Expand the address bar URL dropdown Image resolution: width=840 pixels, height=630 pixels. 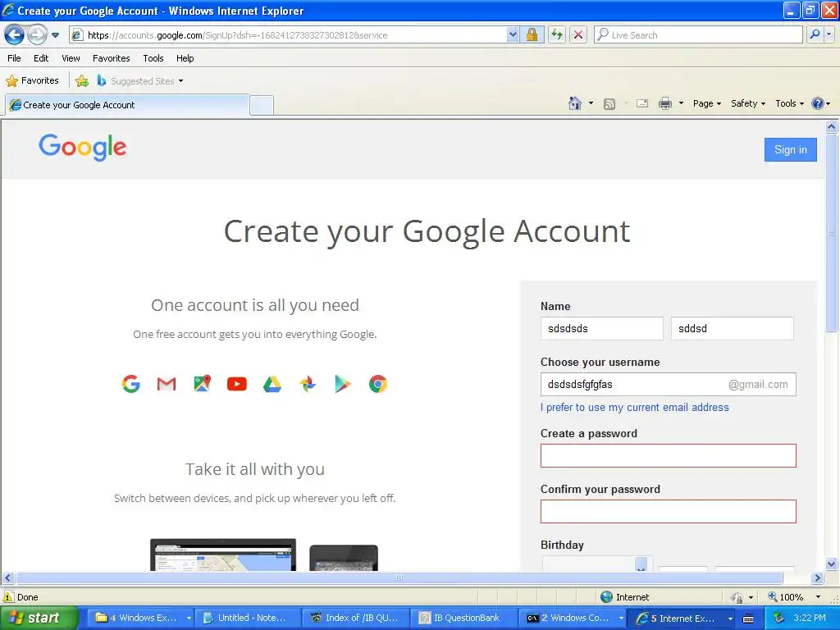pyautogui.click(x=513, y=35)
